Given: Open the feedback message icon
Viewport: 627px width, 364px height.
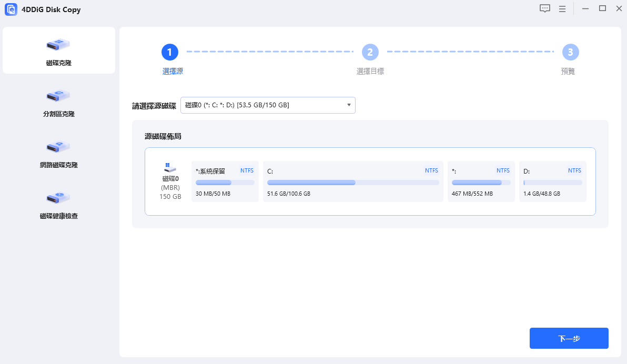Looking at the screenshot, I should pyautogui.click(x=545, y=9).
